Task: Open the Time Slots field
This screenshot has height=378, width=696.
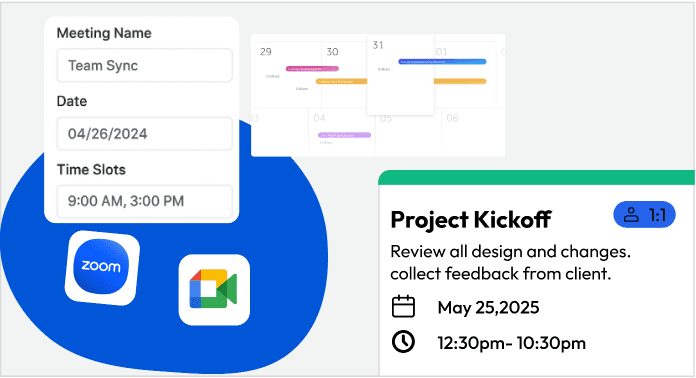Action: [x=144, y=201]
